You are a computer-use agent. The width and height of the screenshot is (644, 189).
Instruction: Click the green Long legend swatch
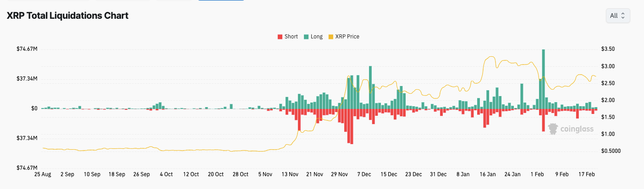click(306, 37)
